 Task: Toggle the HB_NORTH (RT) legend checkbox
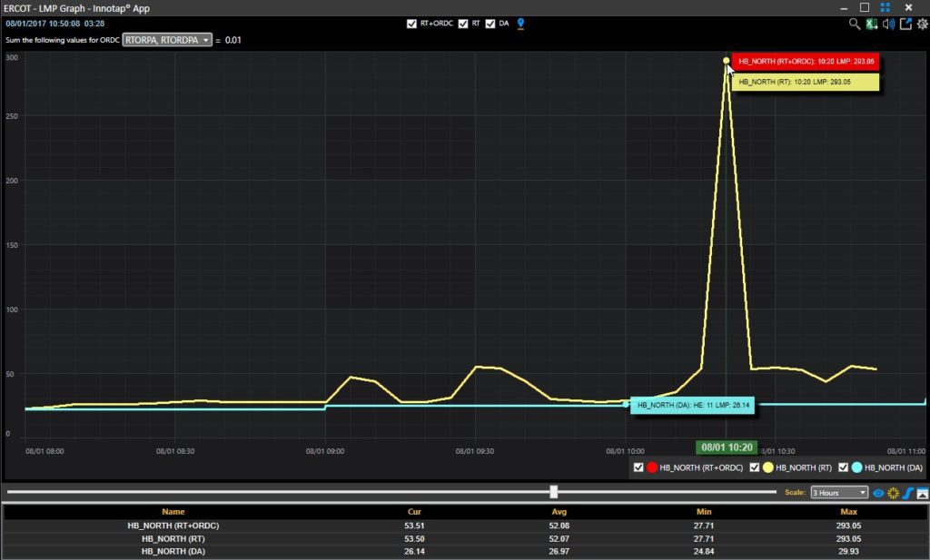(755, 467)
